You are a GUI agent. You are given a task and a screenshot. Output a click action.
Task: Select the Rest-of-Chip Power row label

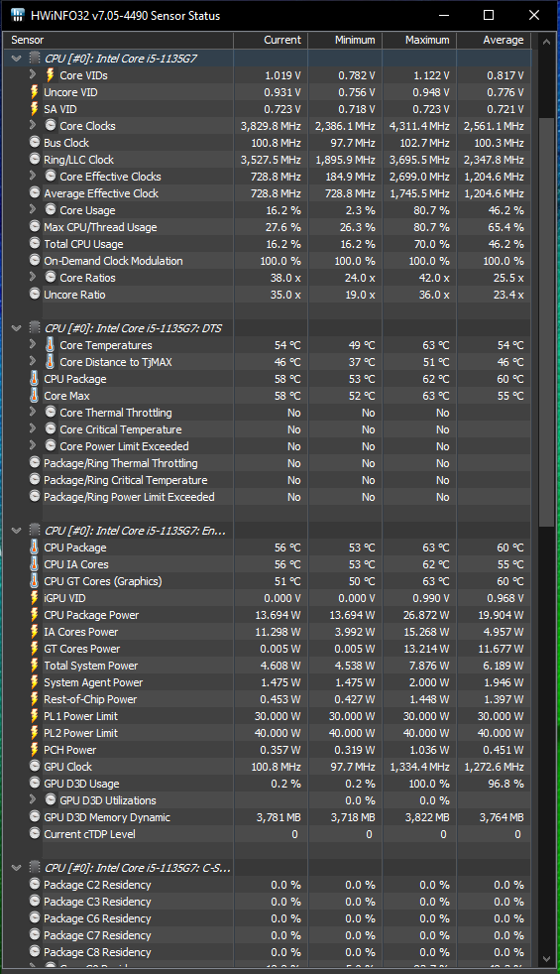click(90, 699)
